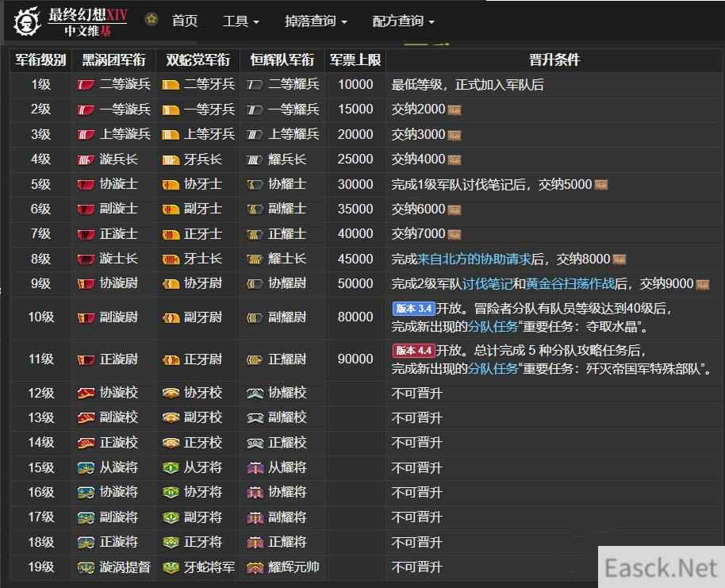Click the 二等耀兵 rank insignia icon
The image size is (725, 588).
click(255, 85)
